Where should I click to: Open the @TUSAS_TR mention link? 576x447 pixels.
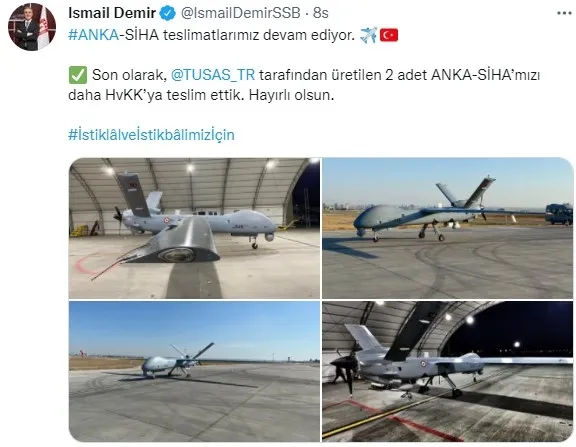pos(213,75)
